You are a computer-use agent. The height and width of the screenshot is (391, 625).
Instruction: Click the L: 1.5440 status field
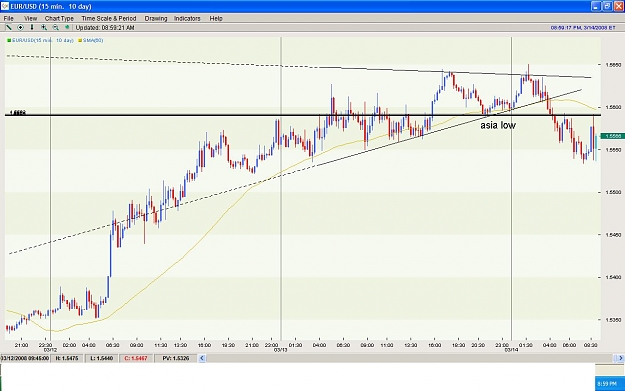point(101,358)
